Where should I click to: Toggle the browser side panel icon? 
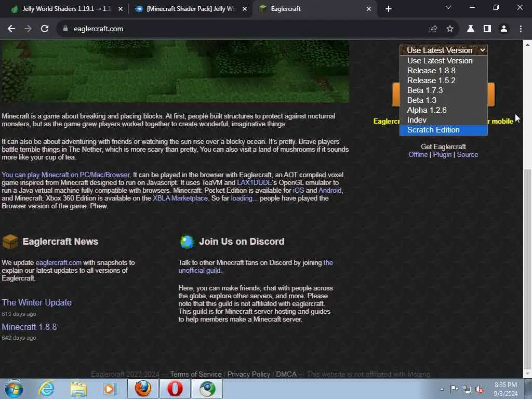coord(487,29)
